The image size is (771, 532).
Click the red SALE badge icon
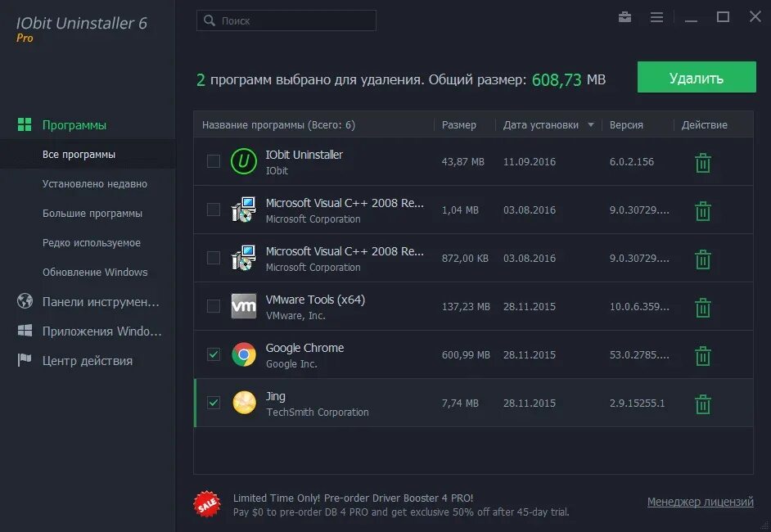click(207, 503)
